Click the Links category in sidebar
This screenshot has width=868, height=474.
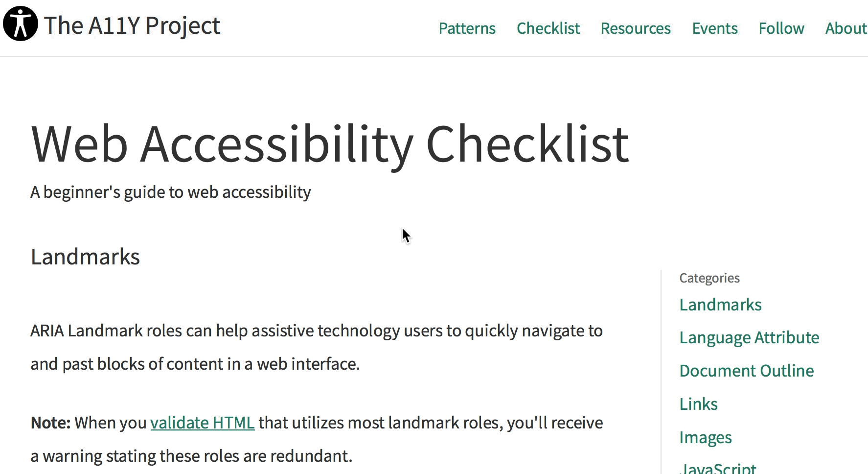698,403
